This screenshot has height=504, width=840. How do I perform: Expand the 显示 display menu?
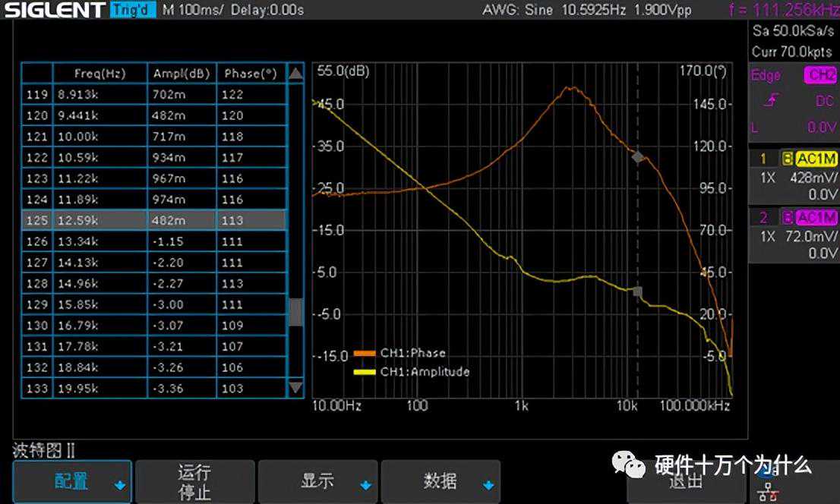pyautogui.click(x=318, y=482)
